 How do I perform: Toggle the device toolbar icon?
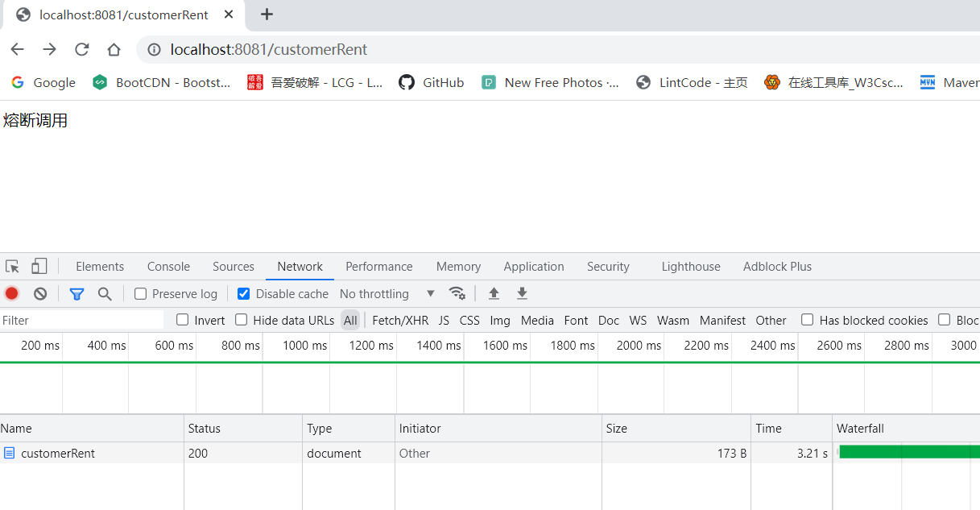[x=39, y=267]
